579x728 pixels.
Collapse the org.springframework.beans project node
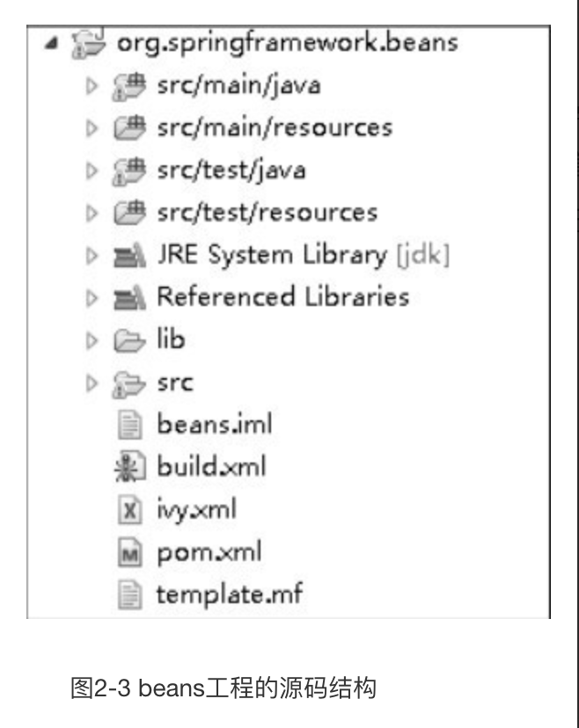51,44
